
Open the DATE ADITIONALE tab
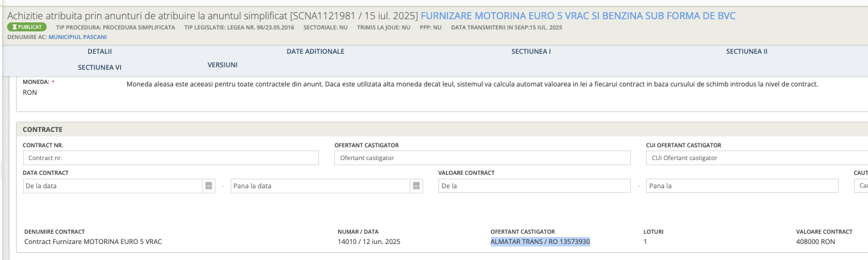point(315,51)
